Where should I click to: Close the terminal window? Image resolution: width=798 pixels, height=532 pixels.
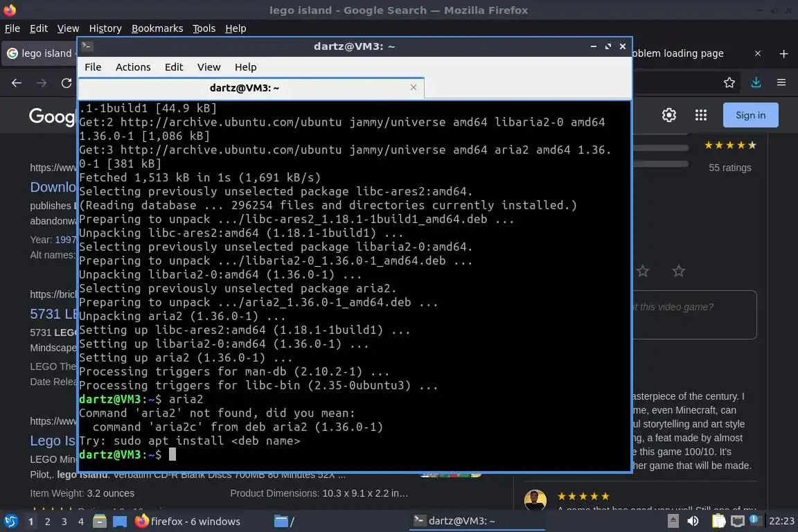coord(623,46)
